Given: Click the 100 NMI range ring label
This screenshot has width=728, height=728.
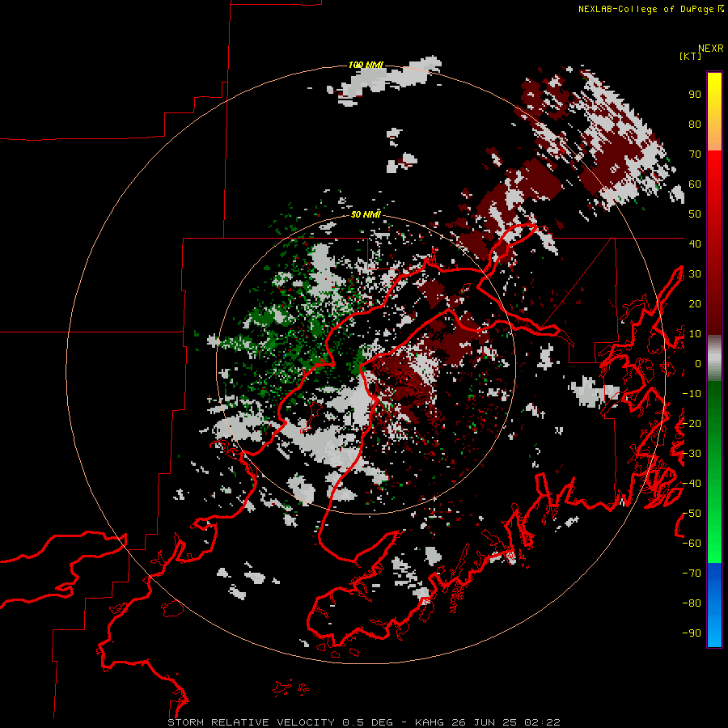Looking at the screenshot, I should (x=366, y=65).
